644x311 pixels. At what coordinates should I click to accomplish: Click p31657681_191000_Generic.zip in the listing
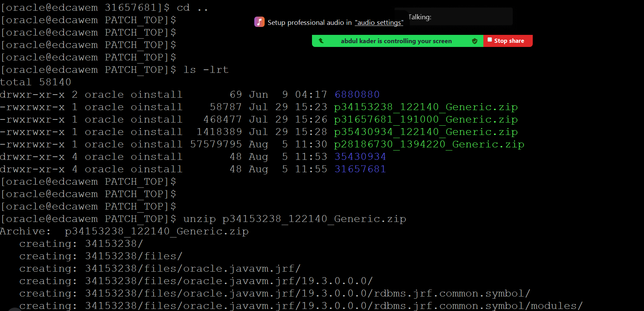pyautogui.click(x=426, y=119)
